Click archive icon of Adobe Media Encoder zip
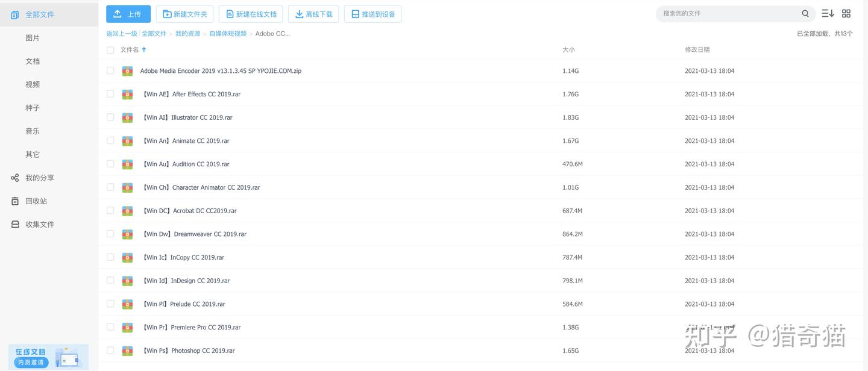This screenshot has height=371, width=868. tap(127, 71)
